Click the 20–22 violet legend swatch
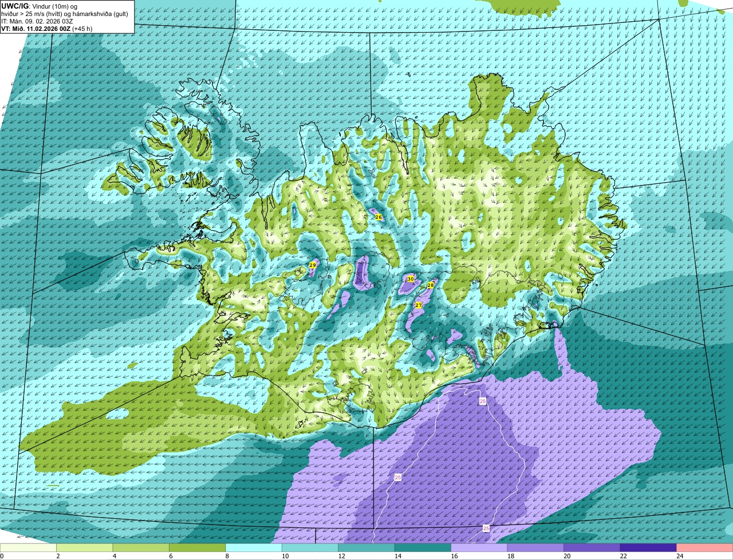Viewport: 733px width, 560px height. 592,547
